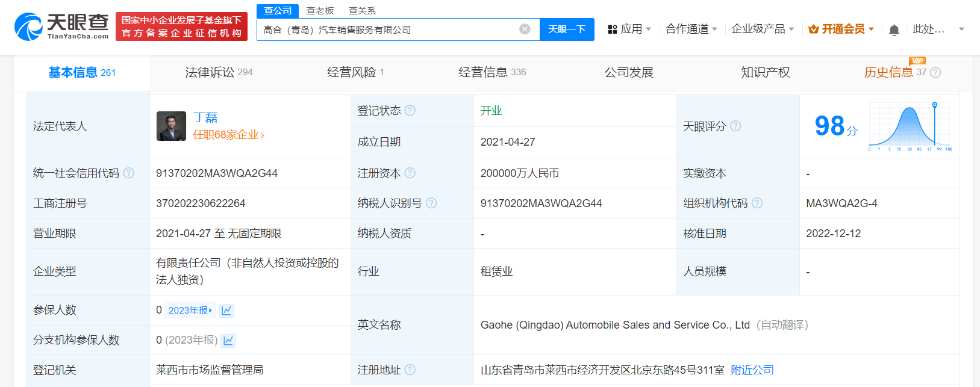Click the taxpayer ID 91370202MA3WQA2G44 under 纳税人识别号
This screenshot has height=387, width=980.
point(541,203)
